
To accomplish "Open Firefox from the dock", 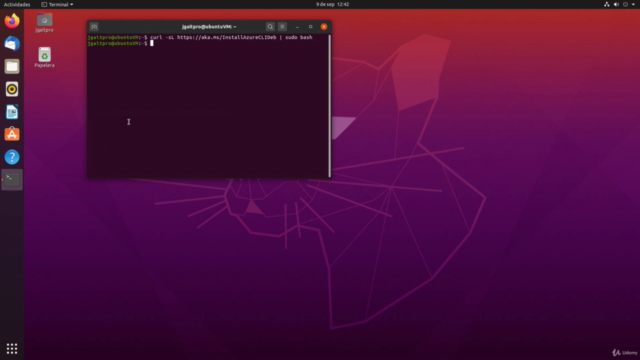I will point(12,21).
